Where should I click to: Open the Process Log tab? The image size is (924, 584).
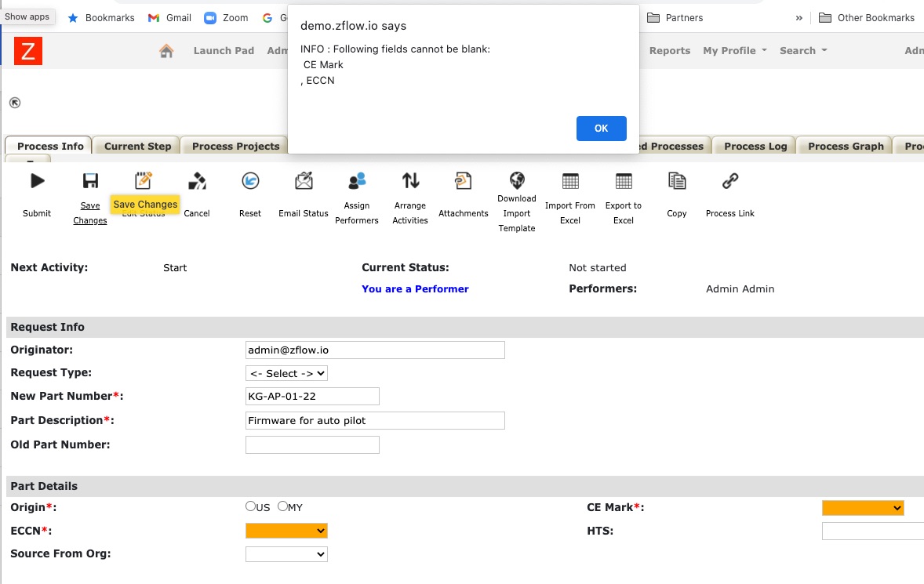click(x=753, y=146)
